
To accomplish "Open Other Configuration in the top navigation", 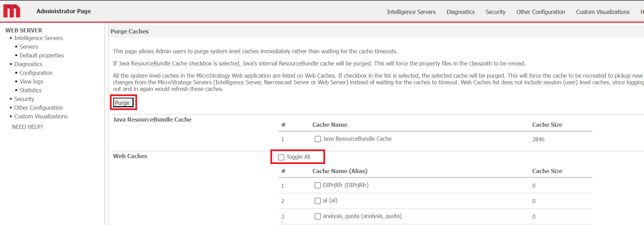I will tap(540, 11).
